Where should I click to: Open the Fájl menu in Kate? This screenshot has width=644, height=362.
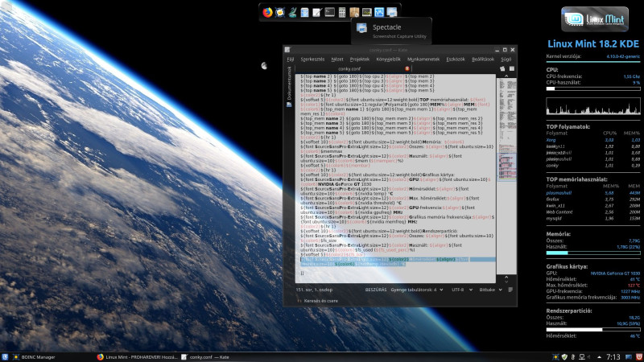tap(291, 59)
